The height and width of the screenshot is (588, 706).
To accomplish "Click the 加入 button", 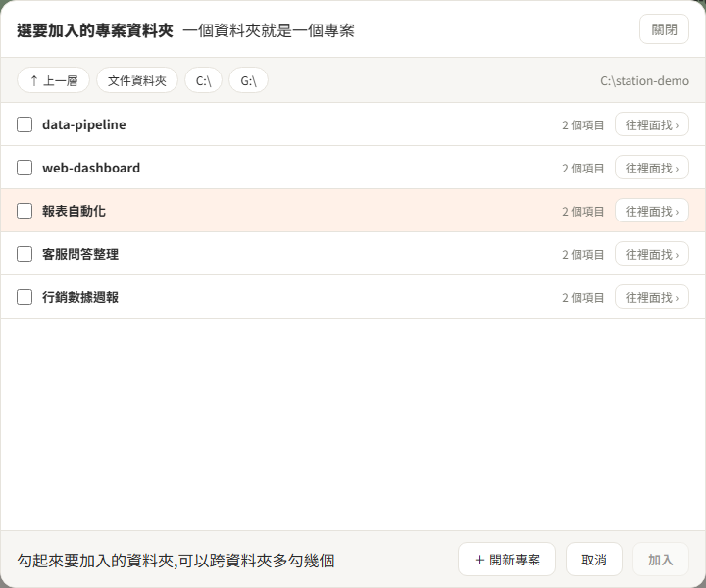I will (x=661, y=560).
